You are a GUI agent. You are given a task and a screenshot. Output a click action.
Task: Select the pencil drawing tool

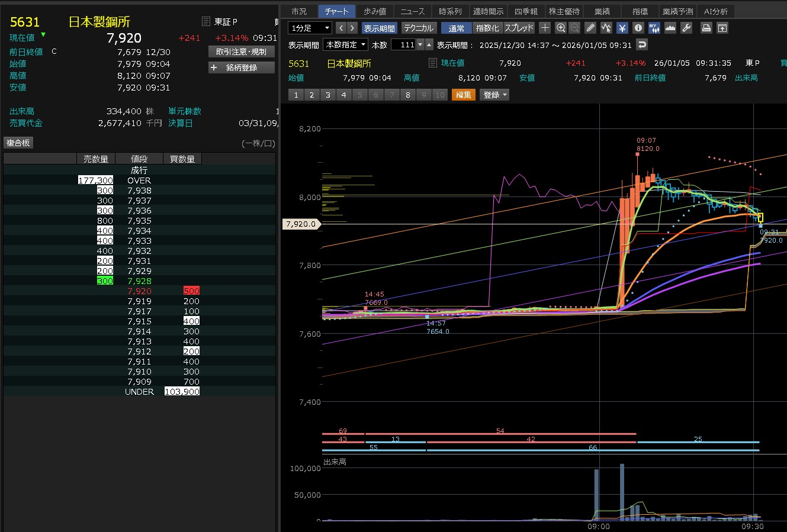(590, 28)
